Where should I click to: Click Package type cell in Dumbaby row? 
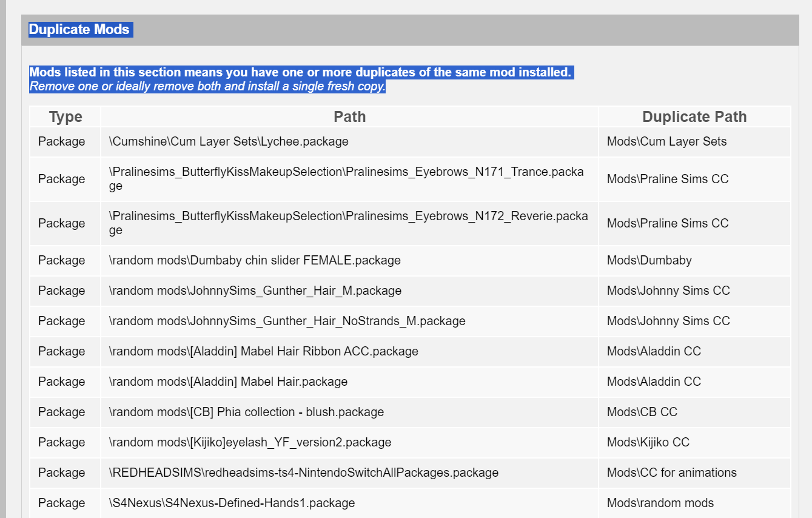click(x=65, y=260)
